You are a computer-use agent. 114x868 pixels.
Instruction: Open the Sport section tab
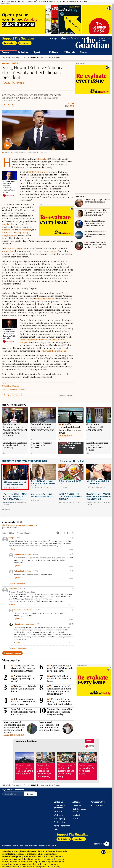(x=37, y=52)
